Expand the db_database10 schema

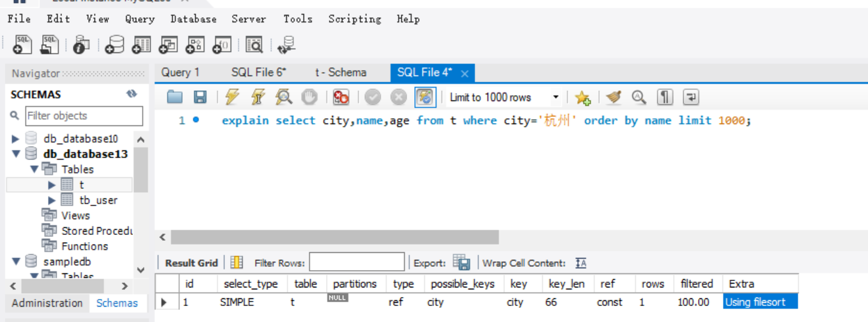tap(15, 139)
